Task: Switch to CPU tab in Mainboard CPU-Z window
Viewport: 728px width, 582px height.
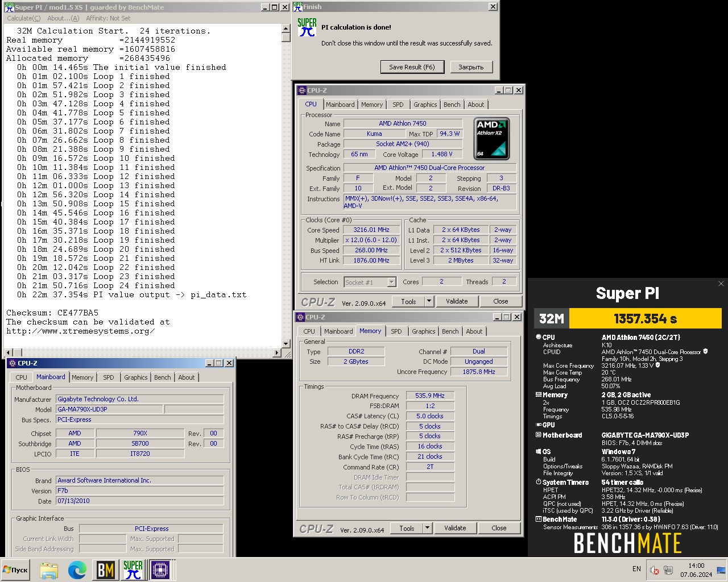Action: pyautogui.click(x=22, y=377)
